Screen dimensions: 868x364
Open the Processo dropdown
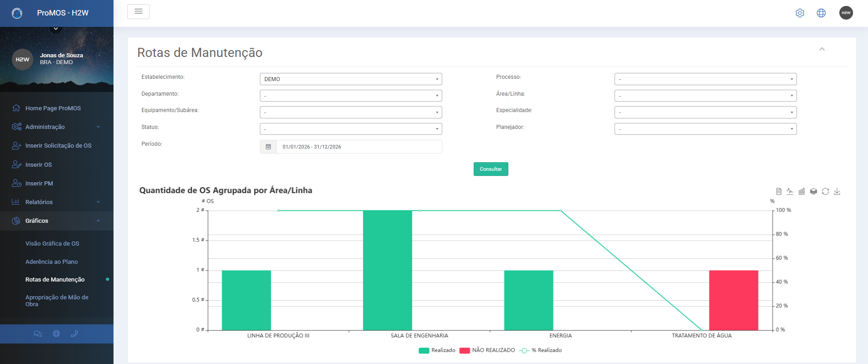click(x=706, y=79)
